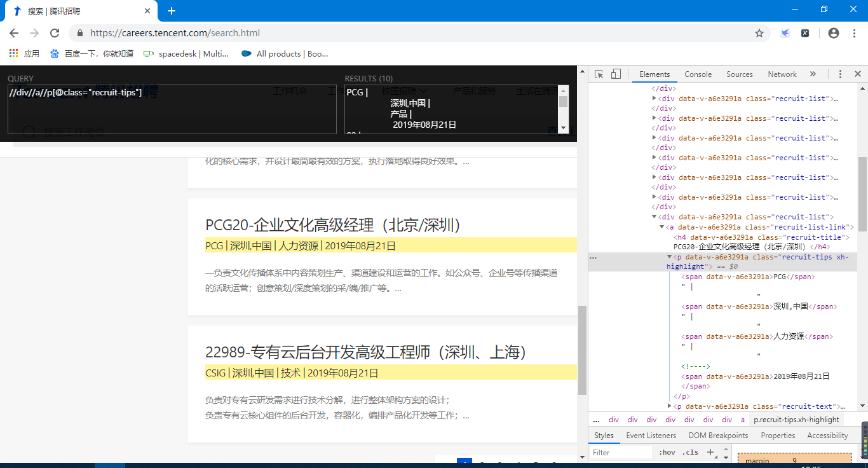Image resolution: width=868 pixels, height=468 pixels.
Task: Expand the fourth collapsed recruit-list div
Action: pyautogui.click(x=654, y=158)
